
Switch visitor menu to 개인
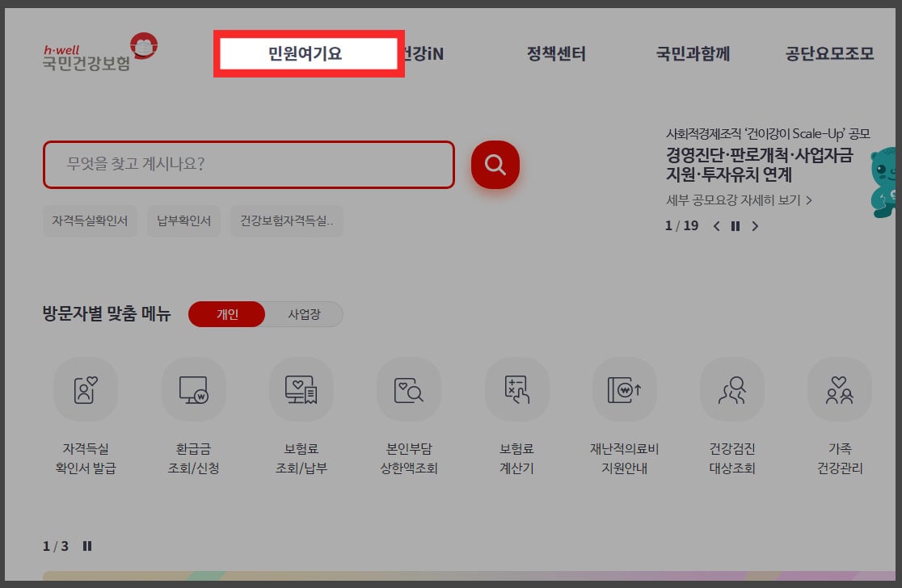tap(226, 314)
